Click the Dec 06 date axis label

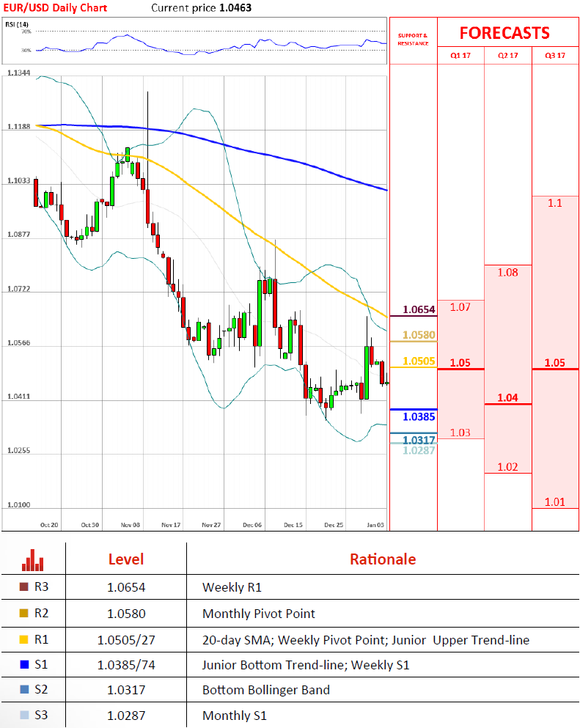[252, 525]
